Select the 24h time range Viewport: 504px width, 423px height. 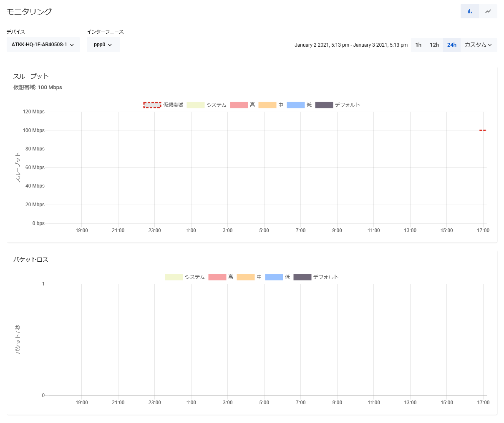[452, 45]
